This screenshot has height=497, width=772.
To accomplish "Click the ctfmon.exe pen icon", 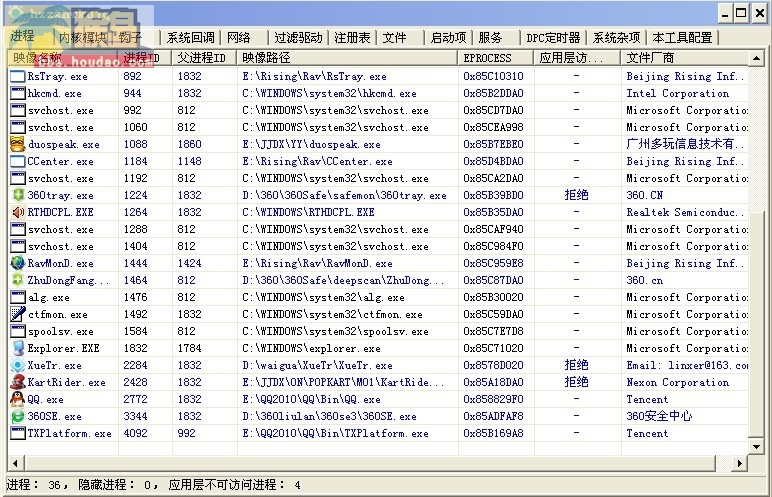I will point(18,314).
